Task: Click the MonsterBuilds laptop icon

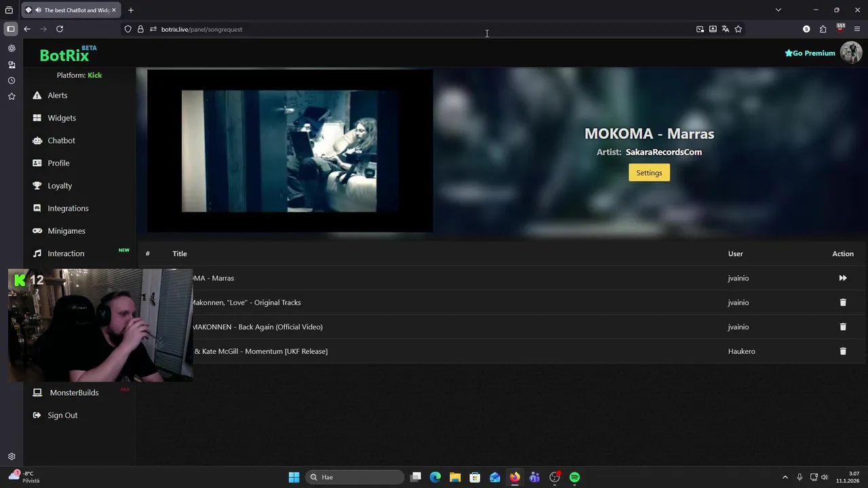Action: click(37, 392)
